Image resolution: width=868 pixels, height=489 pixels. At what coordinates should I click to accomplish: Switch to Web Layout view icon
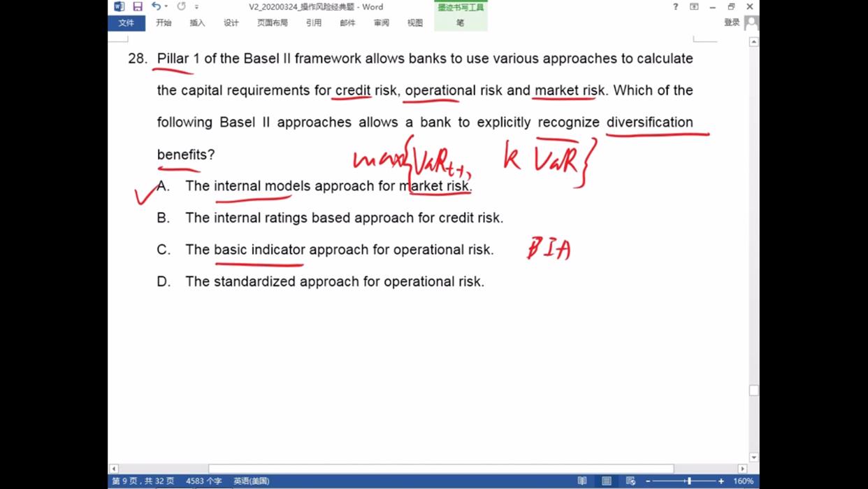(x=631, y=481)
